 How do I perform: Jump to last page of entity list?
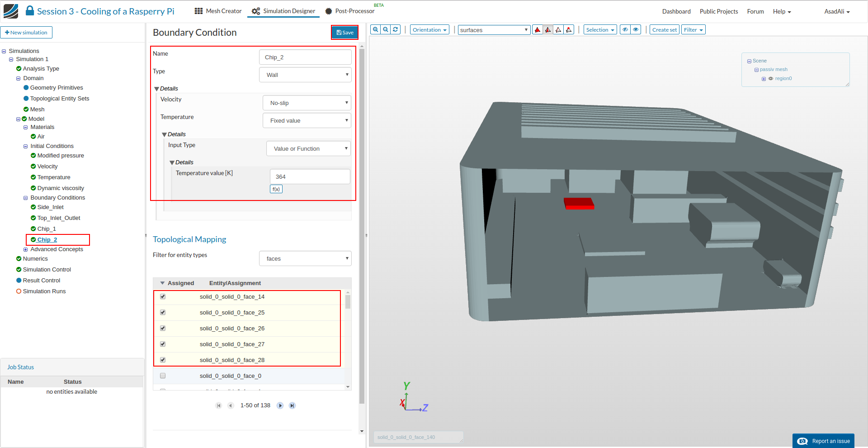click(x=292, y=405)
